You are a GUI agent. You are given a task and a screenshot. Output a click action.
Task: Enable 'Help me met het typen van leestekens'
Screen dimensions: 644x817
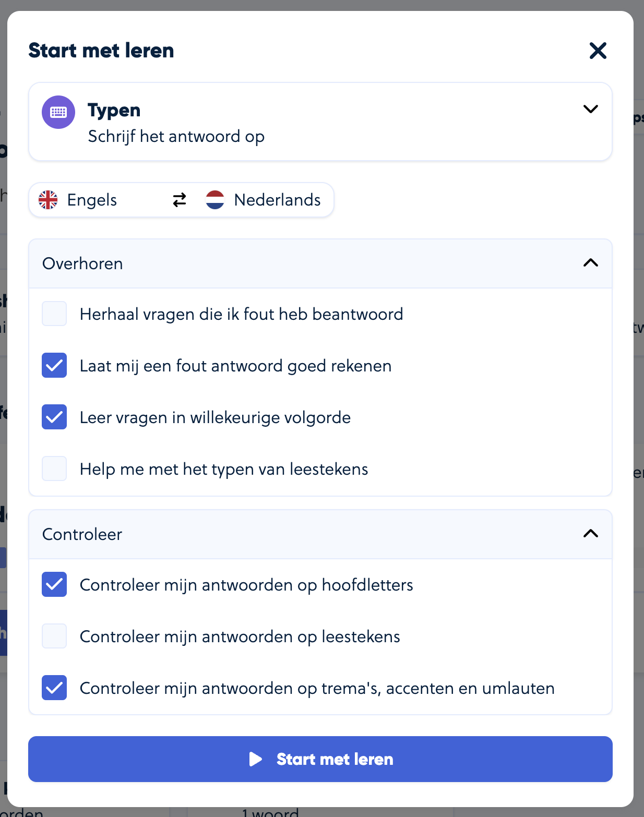(54, 468)
